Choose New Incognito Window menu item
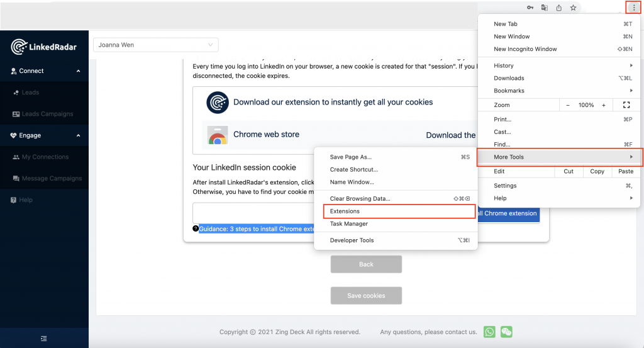The height and width of the screenshot is (348, 644). tap(525, 49)
